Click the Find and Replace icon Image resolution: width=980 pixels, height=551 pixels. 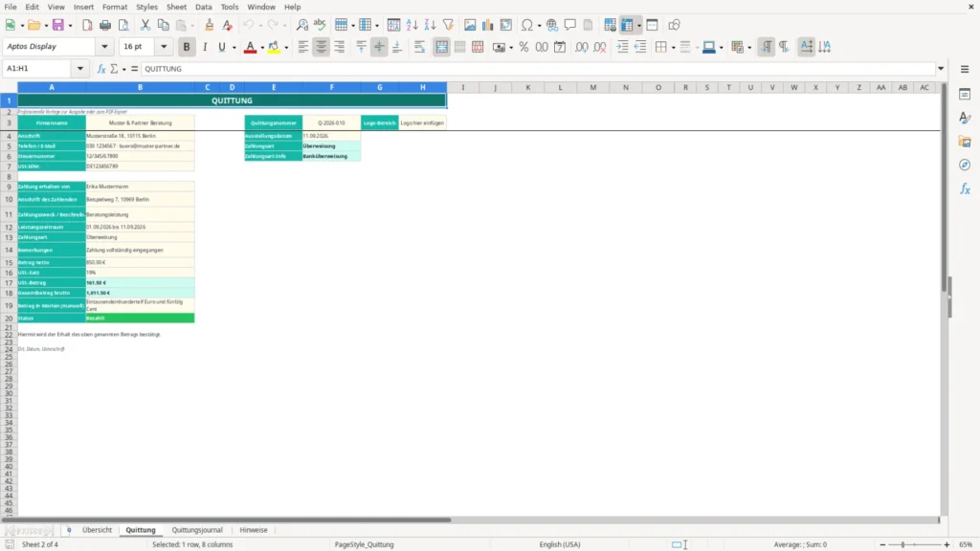[301, 25]
